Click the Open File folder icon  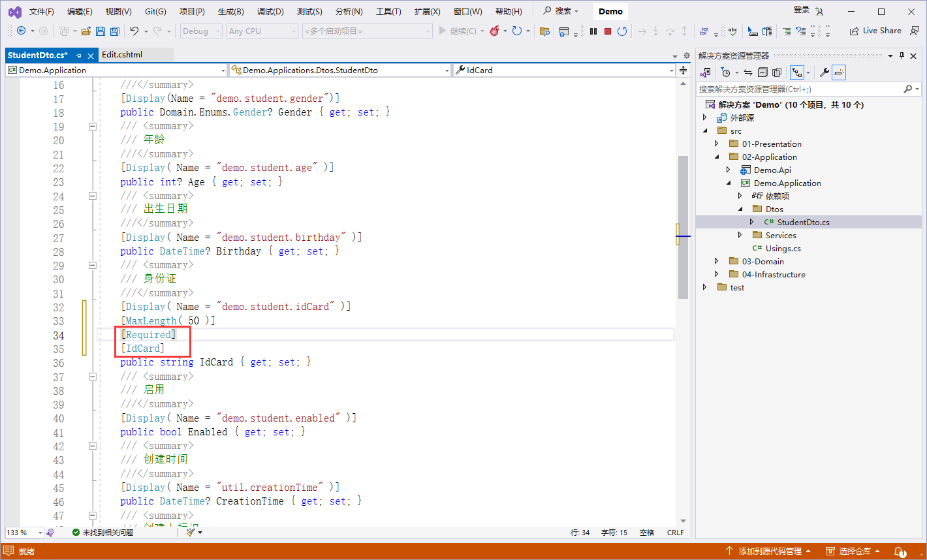click(x=86, y=31)
